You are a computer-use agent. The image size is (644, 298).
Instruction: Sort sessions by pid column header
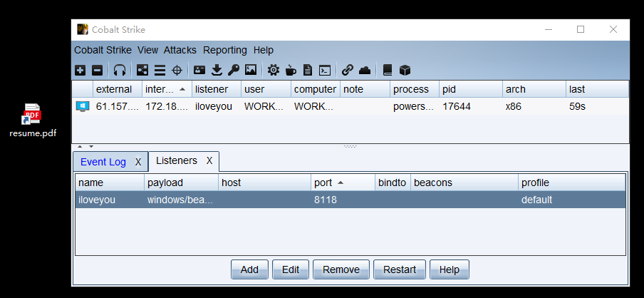pos(471,89)
